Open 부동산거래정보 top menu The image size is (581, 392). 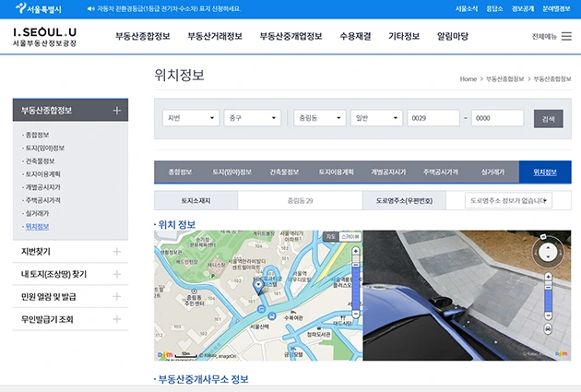pos(215,36)
